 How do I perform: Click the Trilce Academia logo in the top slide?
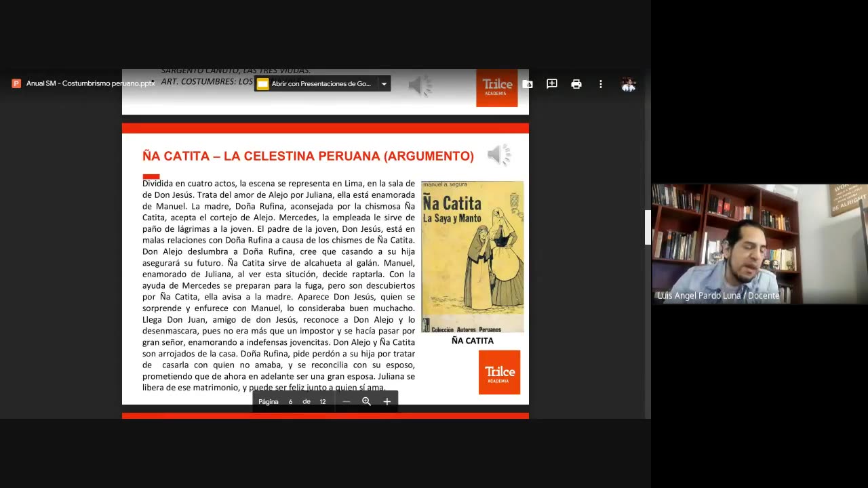[x=497, y=88]
